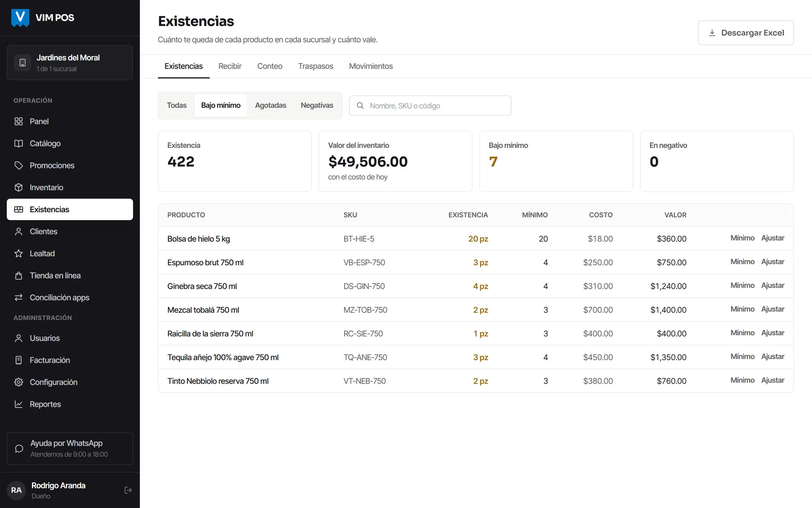Select the Bajo mínimo filter
The image size is (812, 508).
tap(221, 106)
